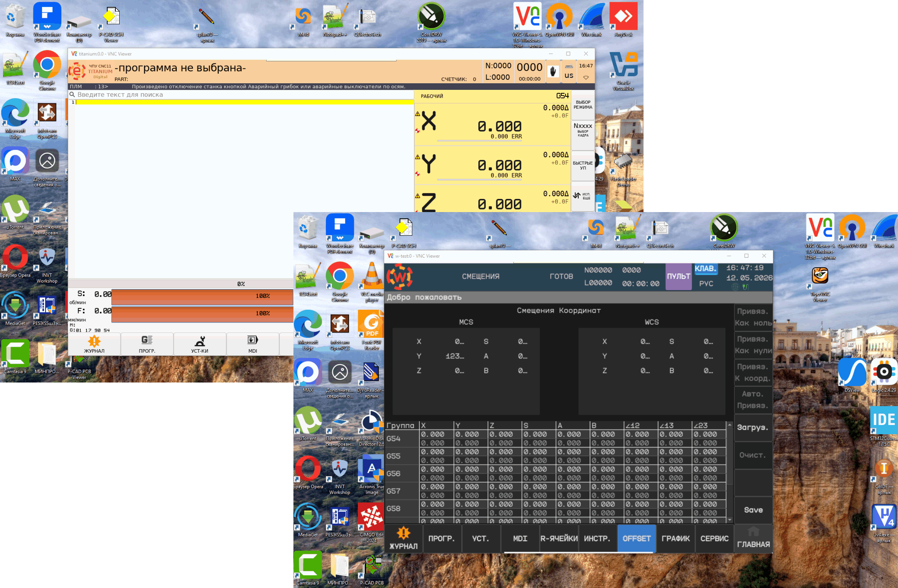This screenshot has height=588, width=898.
Task: Launch VLC media player shortcut
Action: click(x=372, y=281)
